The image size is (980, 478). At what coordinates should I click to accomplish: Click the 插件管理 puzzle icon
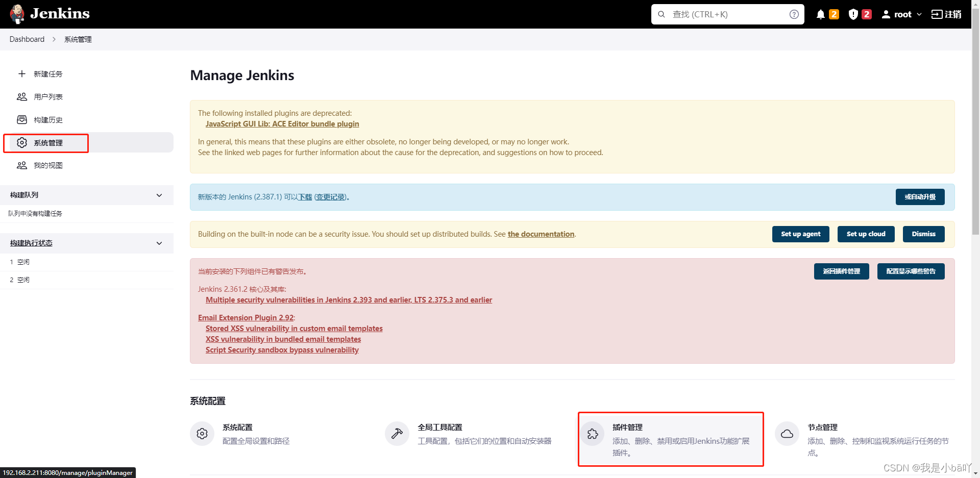593,434
